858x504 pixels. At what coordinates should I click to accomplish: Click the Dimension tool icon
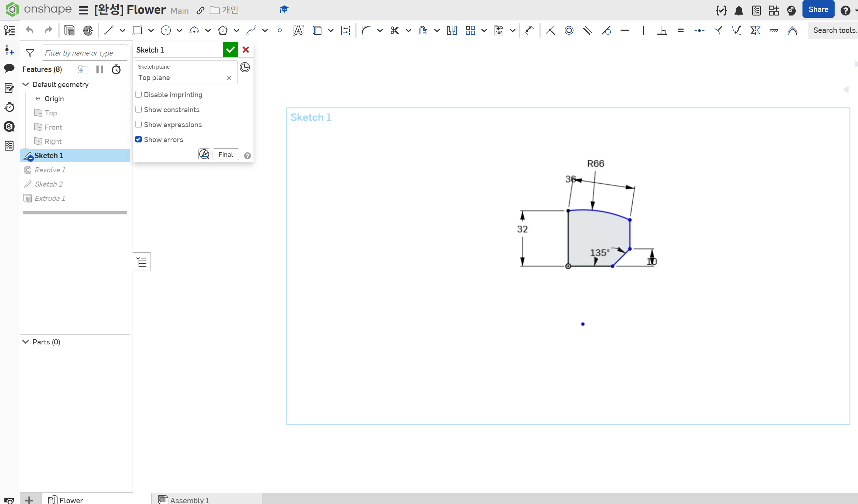(x=529, y=30)
